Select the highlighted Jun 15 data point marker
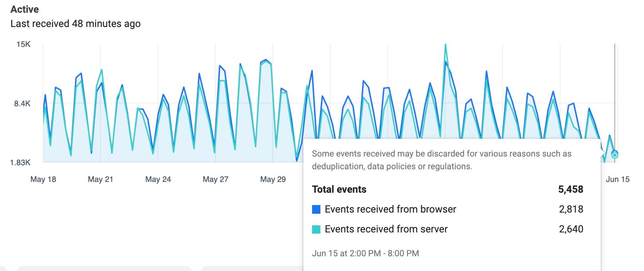The height and width of the screenshot is (271, 644). point(615,155)
